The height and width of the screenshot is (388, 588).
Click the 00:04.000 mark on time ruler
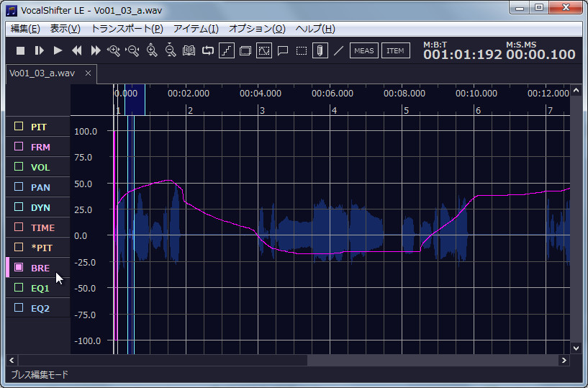pos(261,94)
